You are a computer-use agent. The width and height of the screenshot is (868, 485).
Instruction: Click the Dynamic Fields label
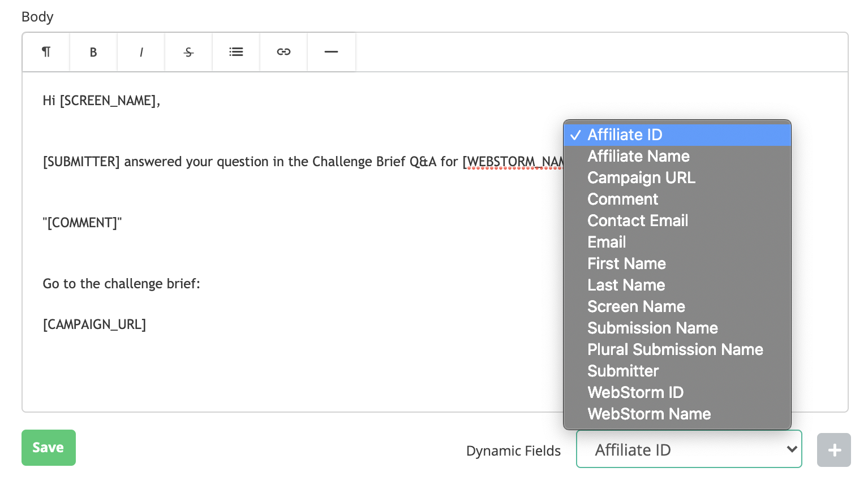tap(513, 451)
